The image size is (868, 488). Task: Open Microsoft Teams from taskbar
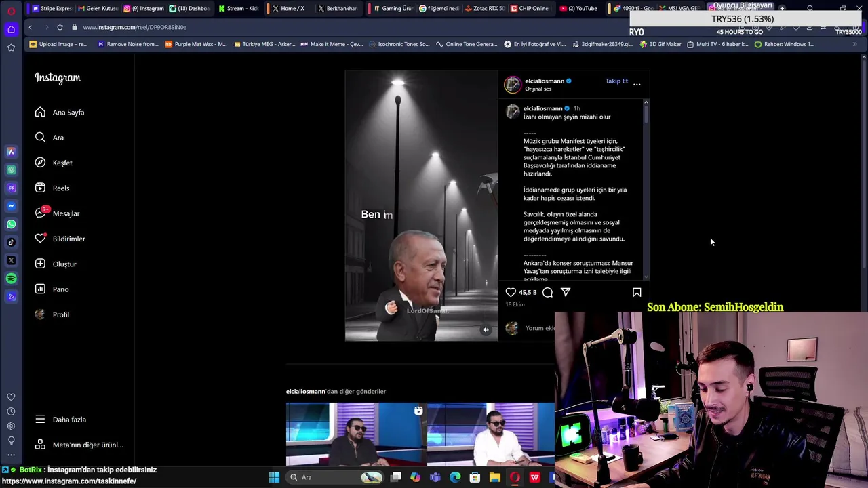[435, 477]
